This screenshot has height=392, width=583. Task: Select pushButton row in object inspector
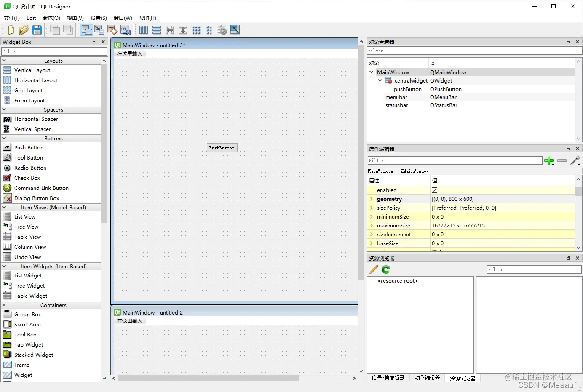pos(471,89)
